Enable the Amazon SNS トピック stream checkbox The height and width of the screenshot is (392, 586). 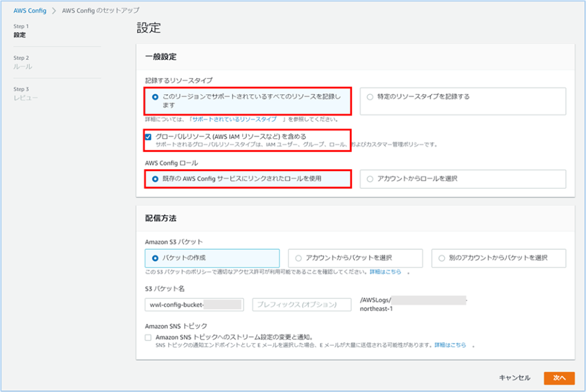(x=148, y=338)
